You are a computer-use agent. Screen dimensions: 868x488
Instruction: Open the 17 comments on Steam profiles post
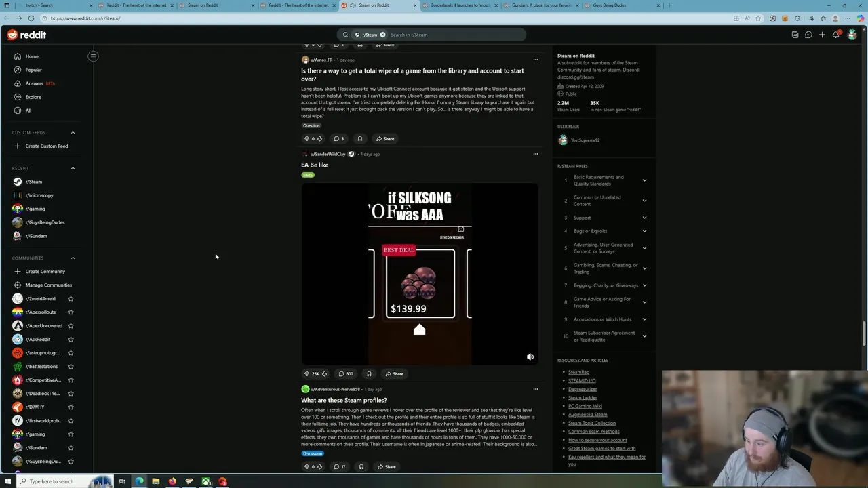pyautogui.click(x=340, y=466)
